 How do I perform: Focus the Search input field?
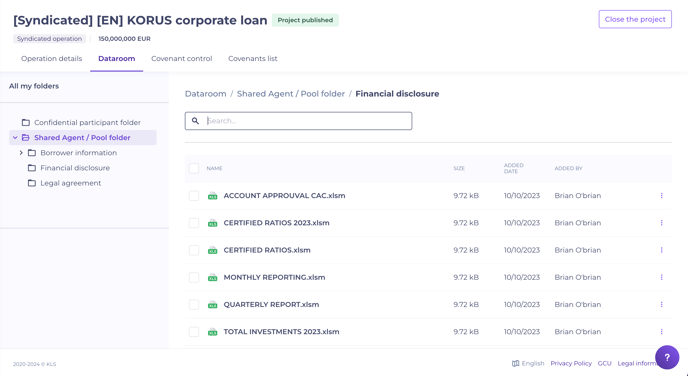pos(298,121)
